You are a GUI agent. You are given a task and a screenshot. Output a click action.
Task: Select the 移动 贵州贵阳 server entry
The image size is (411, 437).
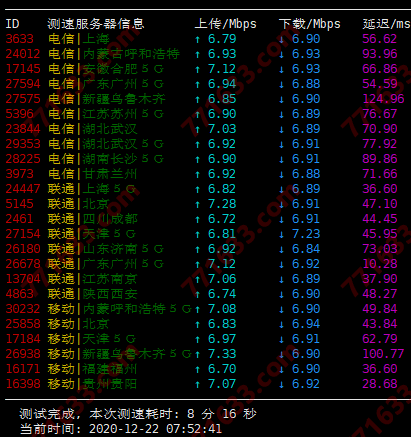(92, 384)
